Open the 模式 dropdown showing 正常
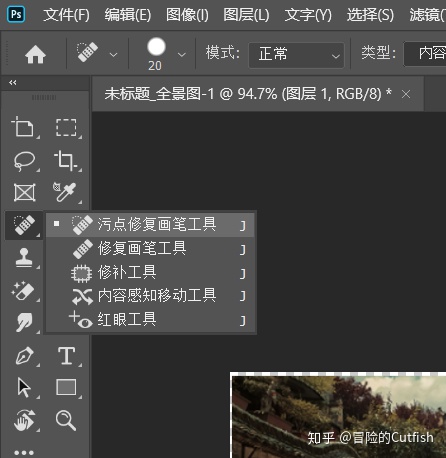 (296, 55)
